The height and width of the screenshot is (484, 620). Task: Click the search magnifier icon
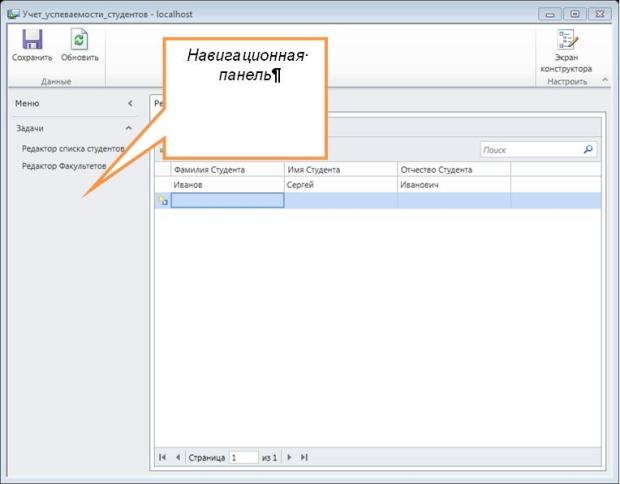tap(588, 150)
